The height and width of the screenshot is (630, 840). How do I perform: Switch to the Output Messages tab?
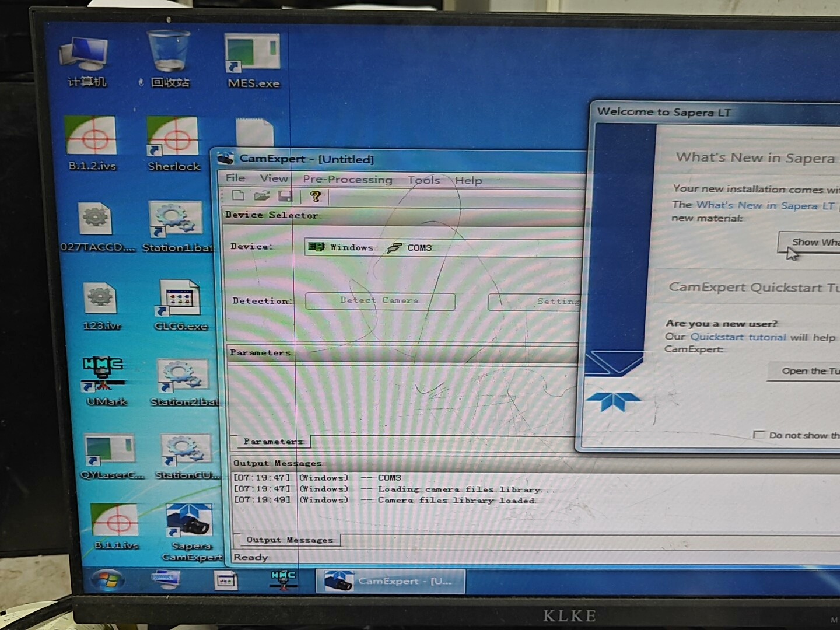[x=289, y=540]
